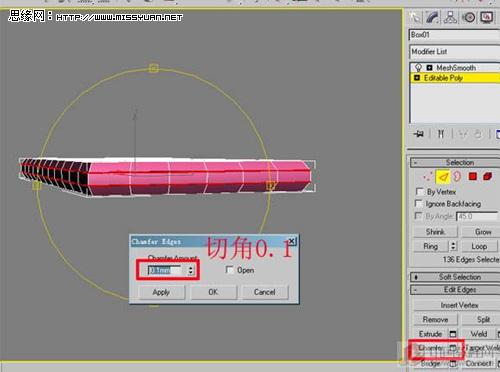Select Element sub-object level icon

tap(487, 176)
